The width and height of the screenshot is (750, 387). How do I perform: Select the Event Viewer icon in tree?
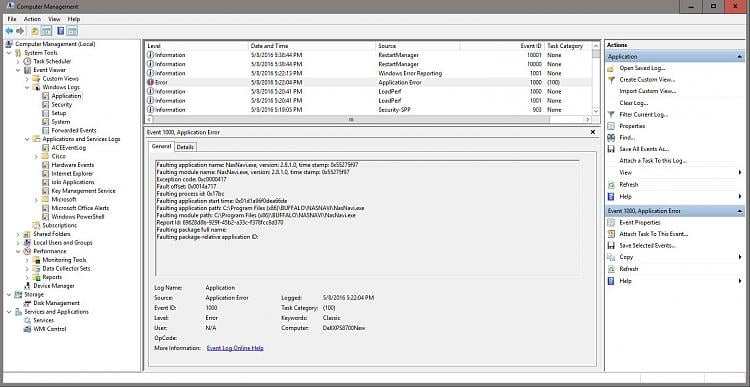pyautogui.click(x=27, y=70)
